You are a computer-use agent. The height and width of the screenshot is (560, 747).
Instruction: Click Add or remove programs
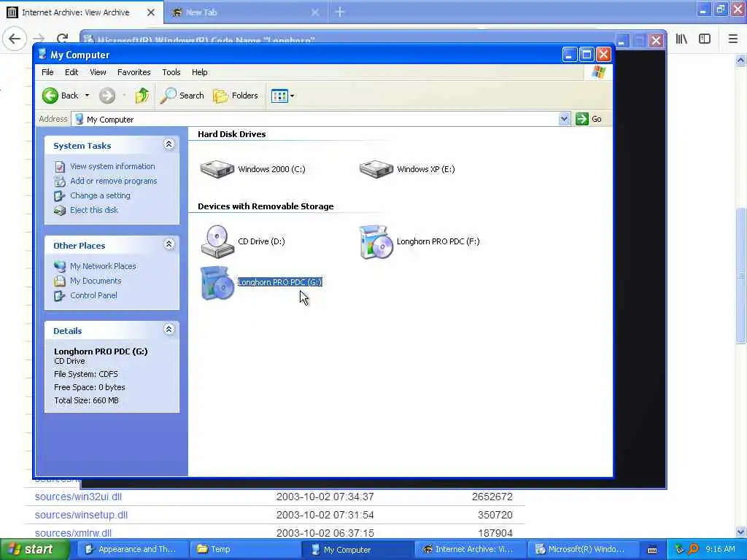[113, 181]
